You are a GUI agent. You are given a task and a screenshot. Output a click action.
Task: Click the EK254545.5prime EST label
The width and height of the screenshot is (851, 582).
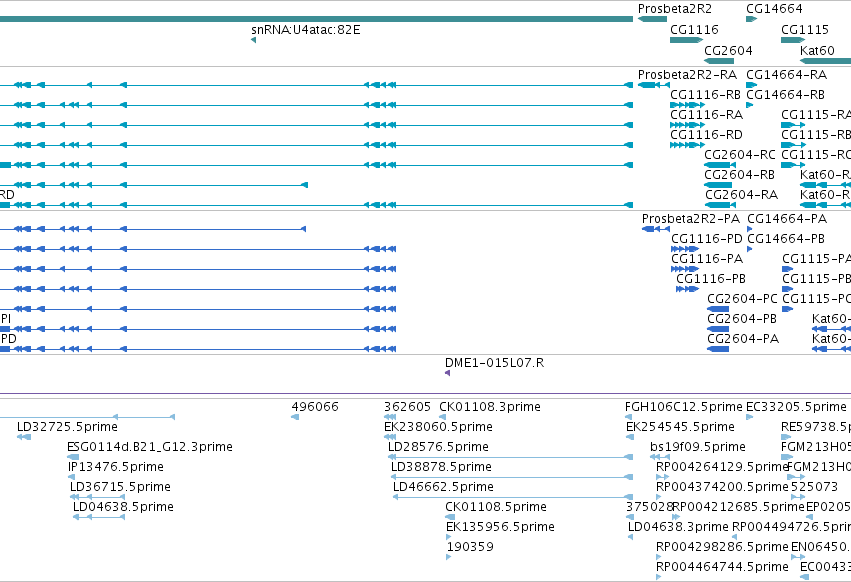[680, 427]
